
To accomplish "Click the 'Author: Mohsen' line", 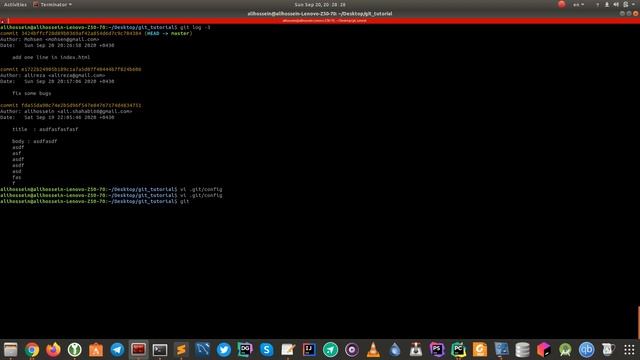I will (x=49, y=40).
